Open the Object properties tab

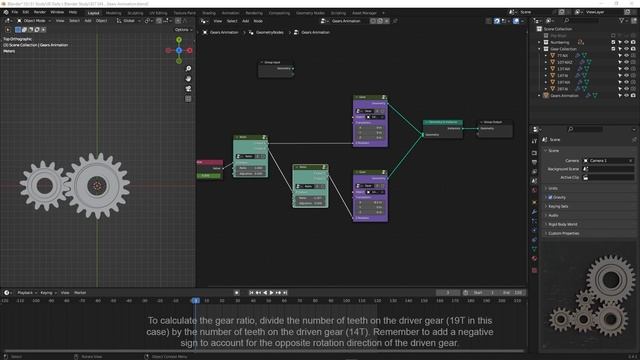coord(534,202)
